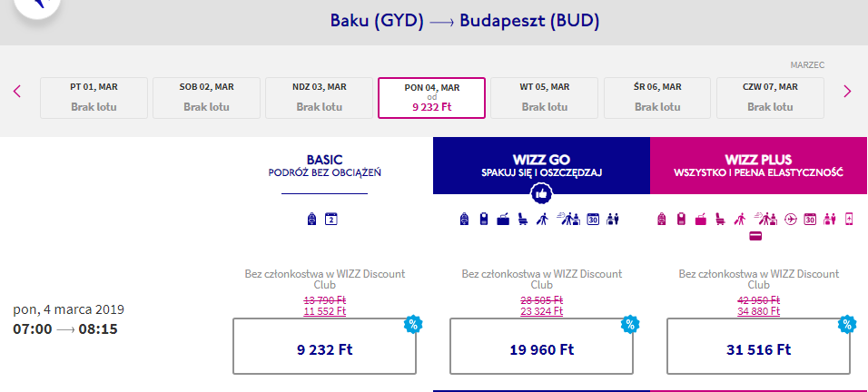Click the backpack icon under BASIC
868x392 pixels.
(313, 219)
